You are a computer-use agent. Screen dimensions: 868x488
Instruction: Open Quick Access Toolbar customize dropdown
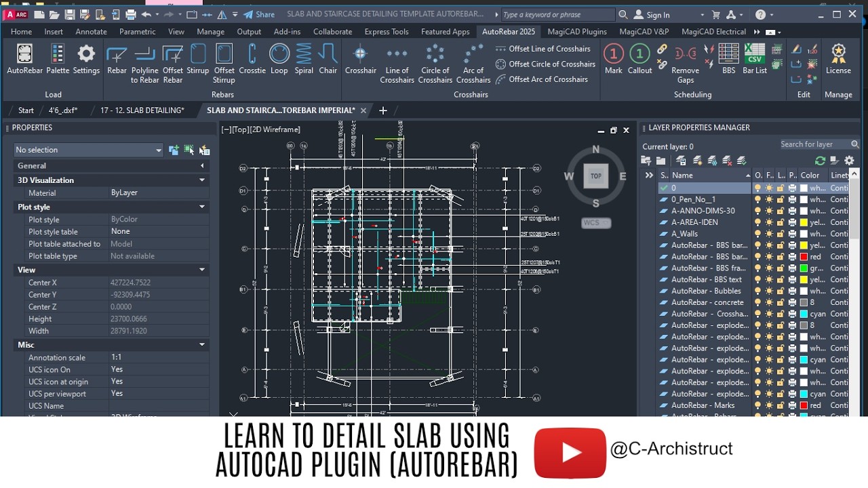tap(235, 14)
